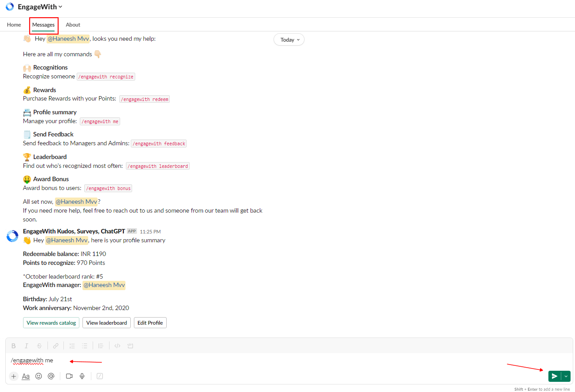Viewport: 575px width, 392px height.
Task: Click the Recognitions heading
Action: [x=51, y=67]
